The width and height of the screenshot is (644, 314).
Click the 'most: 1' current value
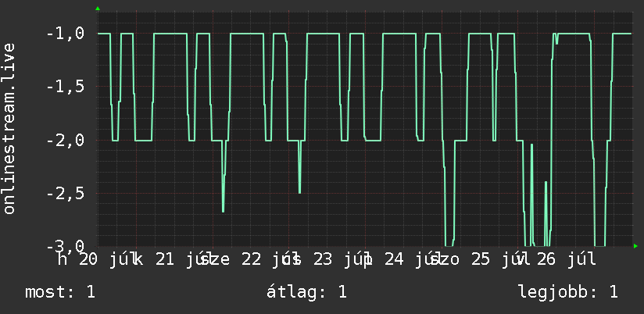pos(60,292)
